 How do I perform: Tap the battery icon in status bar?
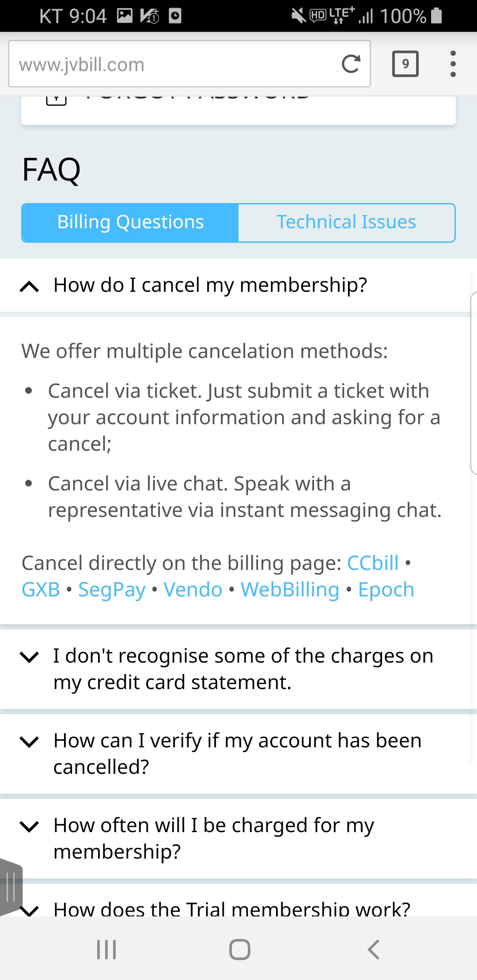[436, 15]
